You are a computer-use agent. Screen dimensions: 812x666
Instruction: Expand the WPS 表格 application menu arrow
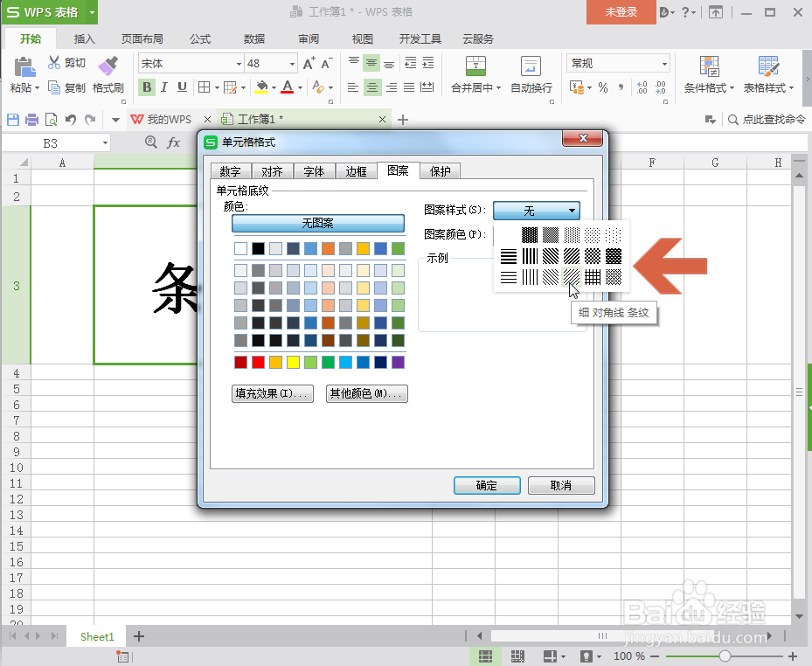click(92, 12)
